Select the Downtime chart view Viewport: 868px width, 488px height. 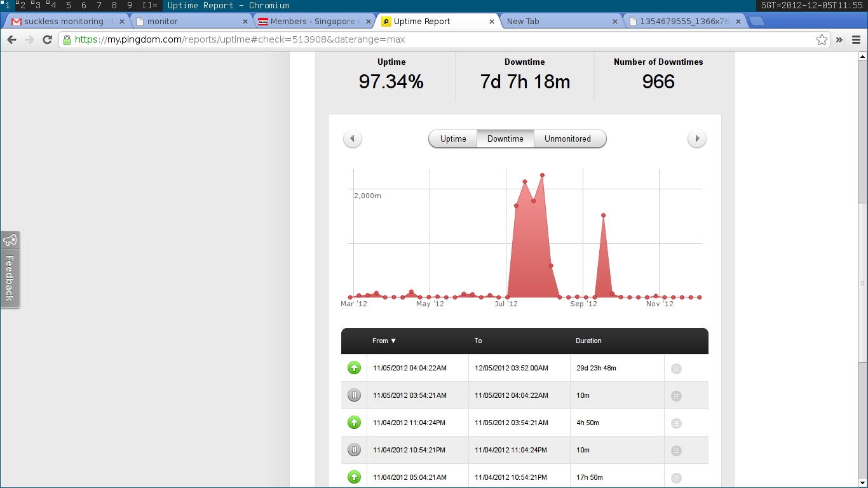505,139
